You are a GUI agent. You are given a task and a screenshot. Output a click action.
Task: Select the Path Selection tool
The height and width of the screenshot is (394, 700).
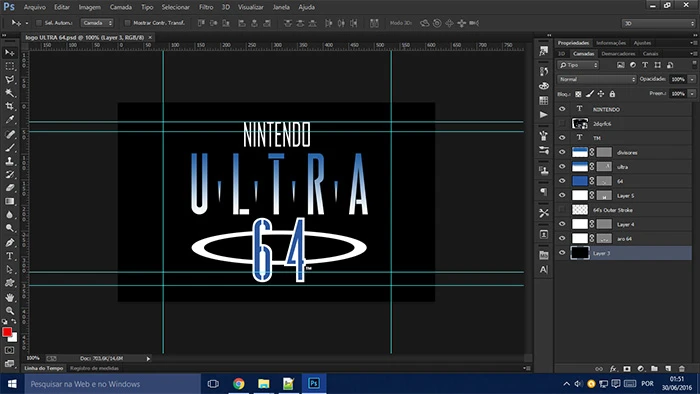(9, 270)
